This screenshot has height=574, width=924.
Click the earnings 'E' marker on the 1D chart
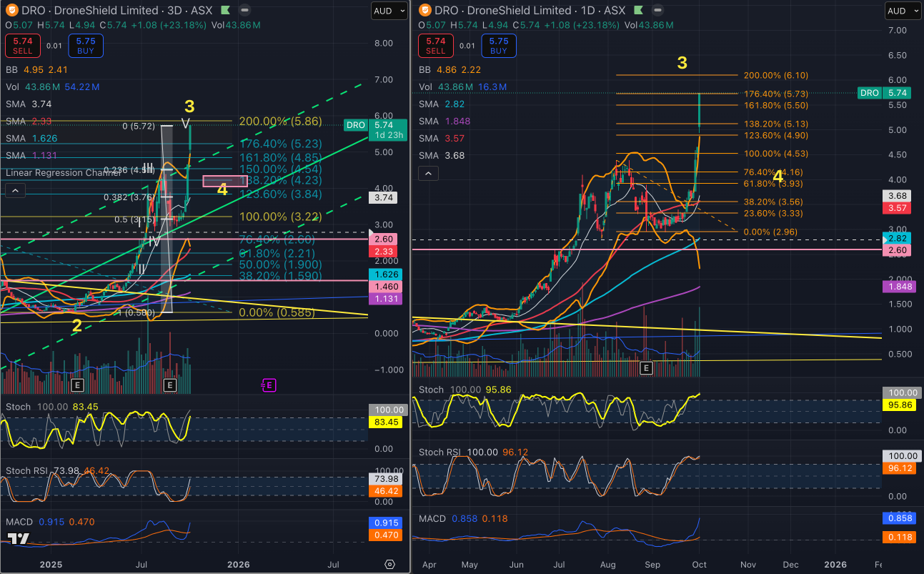point(646,367)
